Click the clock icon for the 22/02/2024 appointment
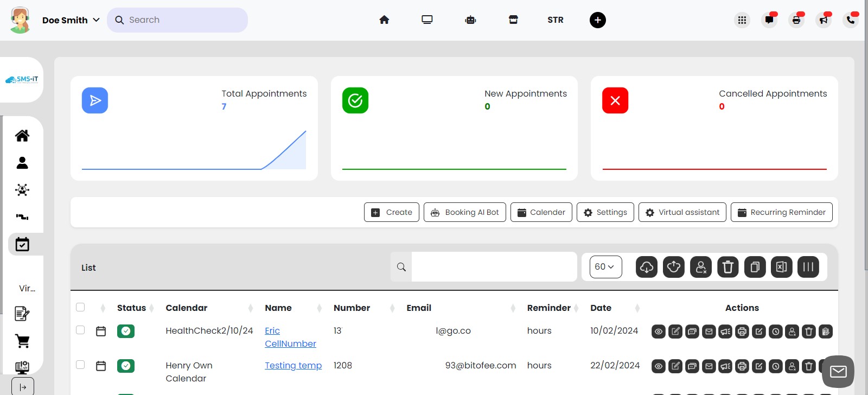 coord(776,366)
